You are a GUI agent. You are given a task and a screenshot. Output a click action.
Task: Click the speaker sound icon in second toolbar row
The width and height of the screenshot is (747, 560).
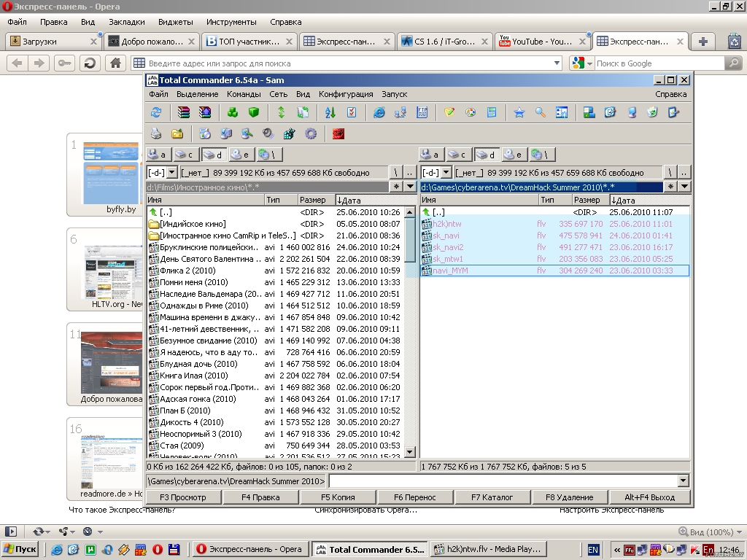pos(268,134)
